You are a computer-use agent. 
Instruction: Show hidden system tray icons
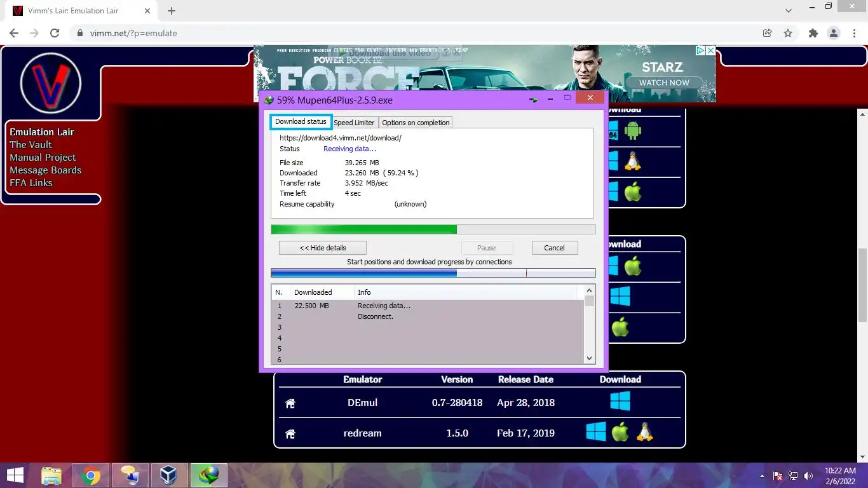tap(762, 476)
